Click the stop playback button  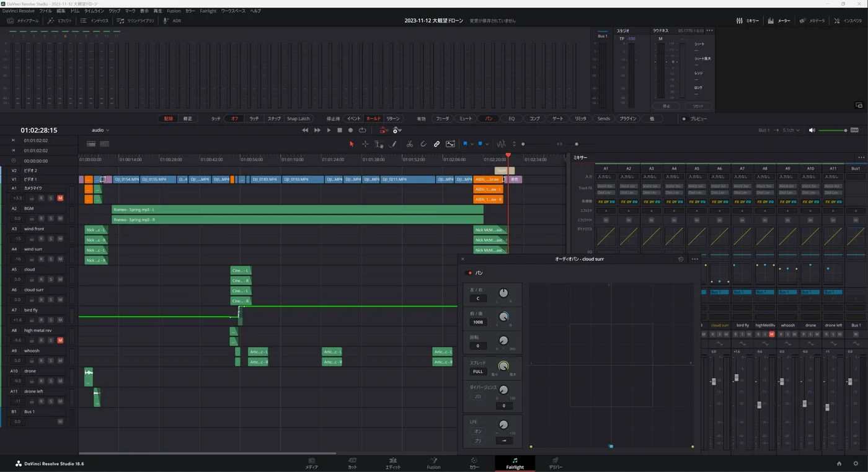click(340, 130)
